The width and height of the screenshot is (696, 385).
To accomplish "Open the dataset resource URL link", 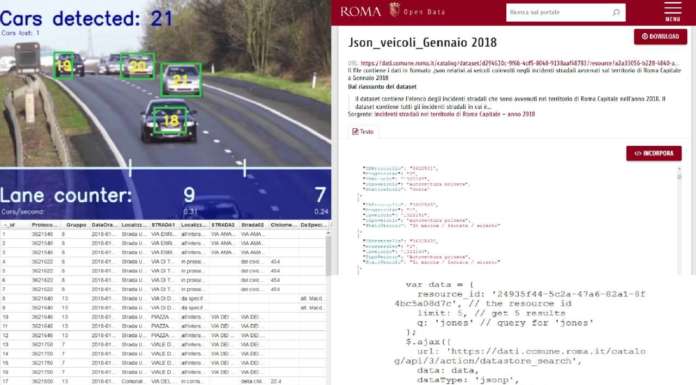I will point(518,64).
